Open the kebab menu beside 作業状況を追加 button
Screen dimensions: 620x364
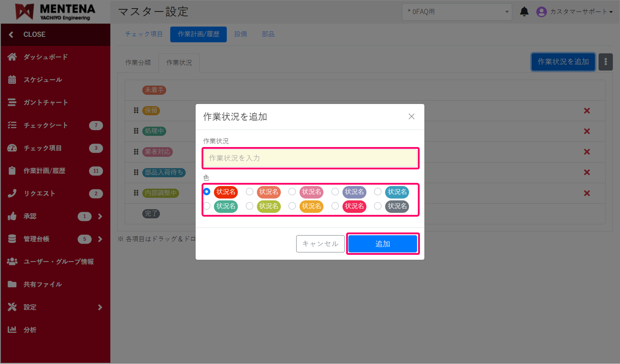605,62
